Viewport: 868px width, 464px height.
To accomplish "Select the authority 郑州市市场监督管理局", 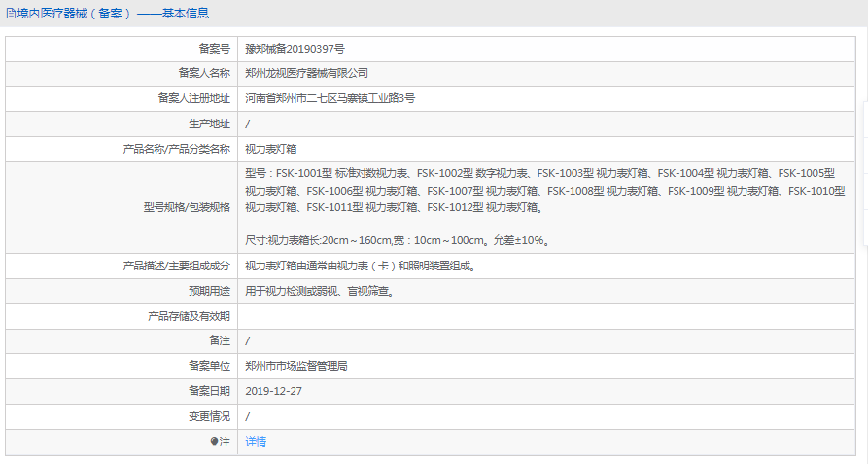I will click(296, 366).
